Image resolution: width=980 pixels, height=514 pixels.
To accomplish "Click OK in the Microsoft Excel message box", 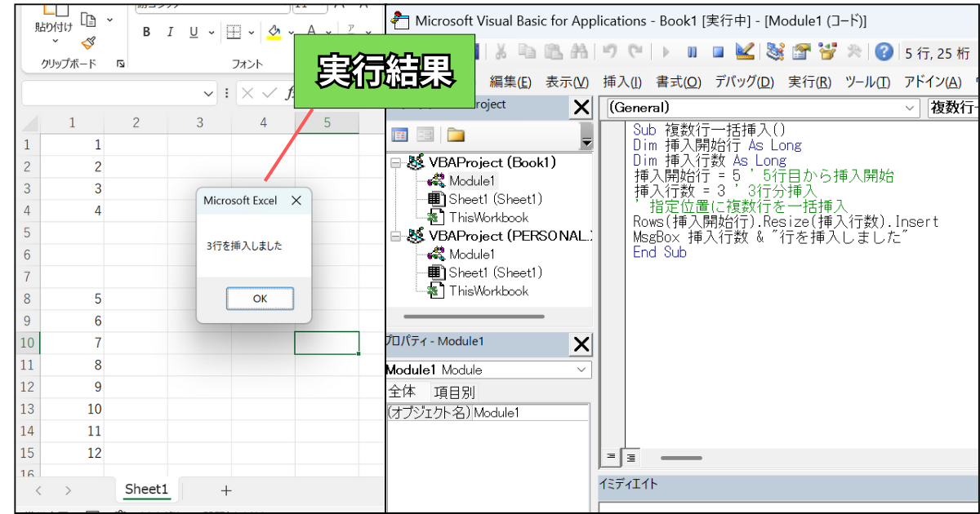I will (260, 299).
